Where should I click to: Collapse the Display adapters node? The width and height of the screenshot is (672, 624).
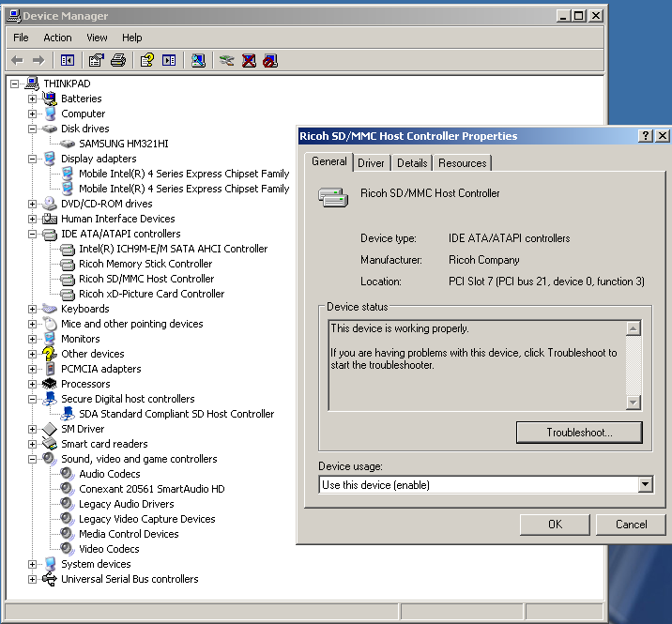[32, 159]
